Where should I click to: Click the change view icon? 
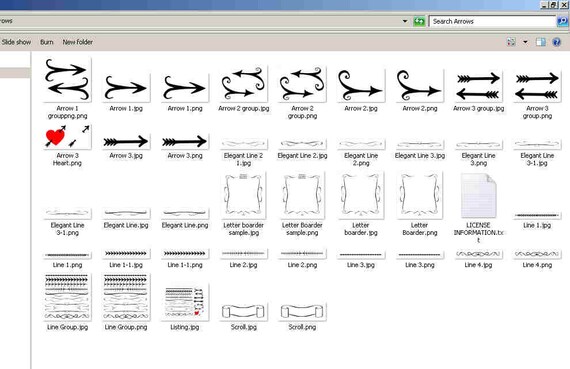point(511,42)
